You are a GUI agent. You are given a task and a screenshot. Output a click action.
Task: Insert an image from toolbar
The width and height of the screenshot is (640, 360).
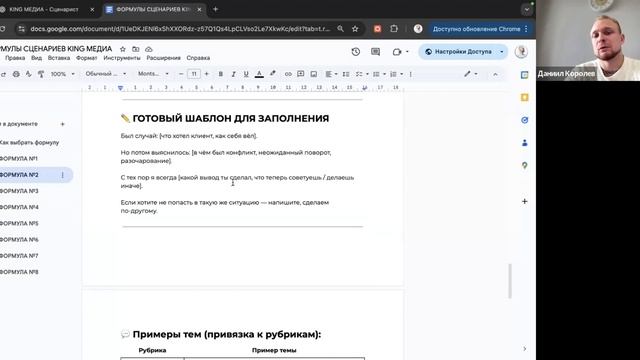click(x=313, y=74)
